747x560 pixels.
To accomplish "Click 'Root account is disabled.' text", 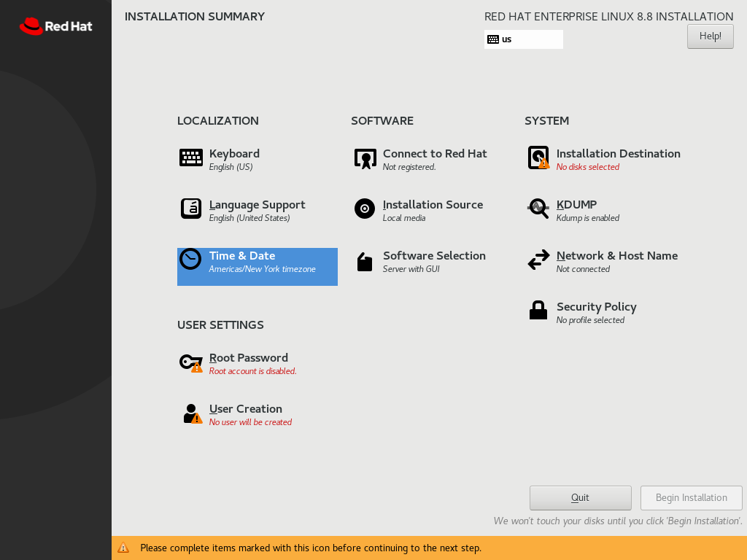I will tap(253, 371).
